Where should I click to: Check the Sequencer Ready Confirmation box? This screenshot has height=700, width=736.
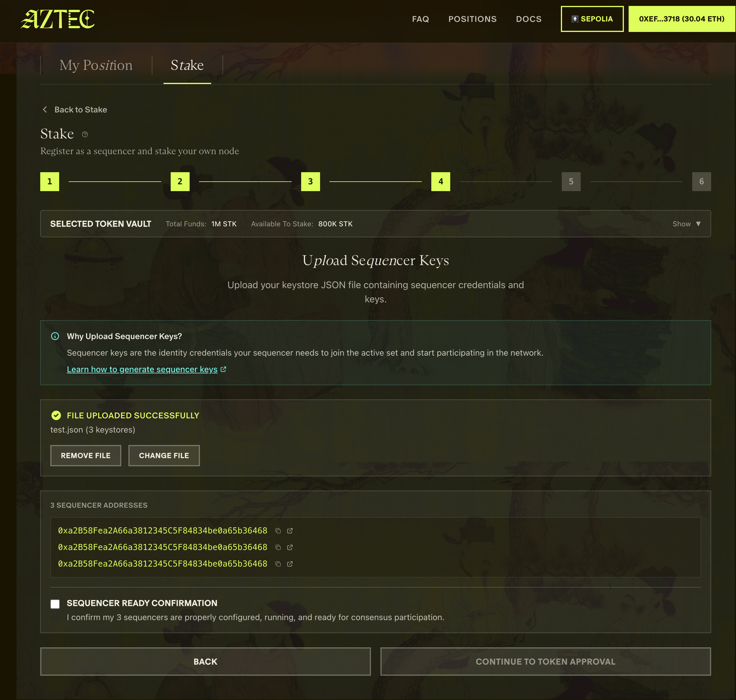coord(55,604)
